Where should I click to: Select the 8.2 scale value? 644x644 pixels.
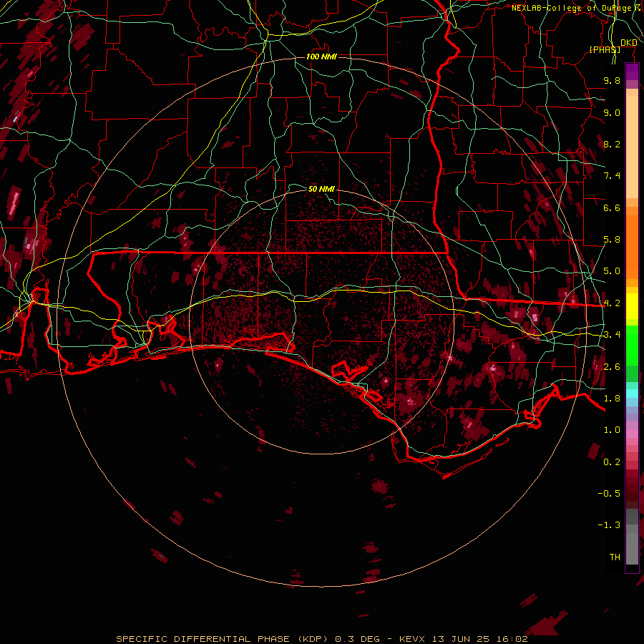pyautogui.click(x=612, y=144)
